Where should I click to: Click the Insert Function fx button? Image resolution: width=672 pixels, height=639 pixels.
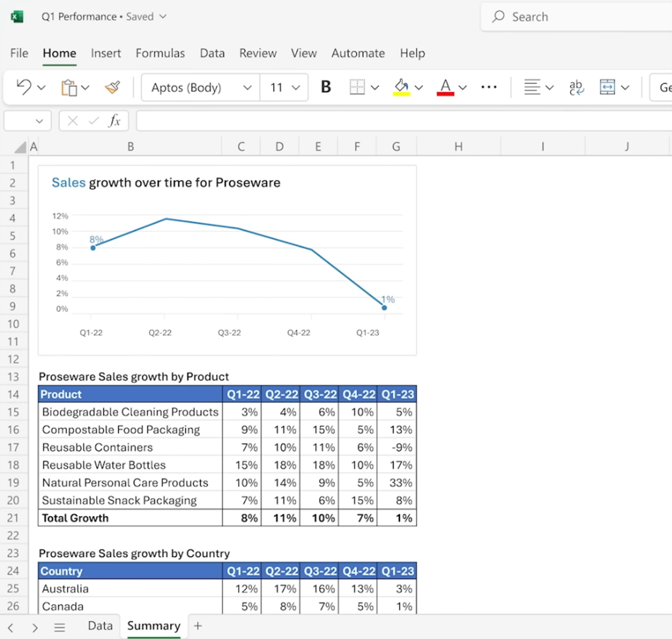pos(114,122)
